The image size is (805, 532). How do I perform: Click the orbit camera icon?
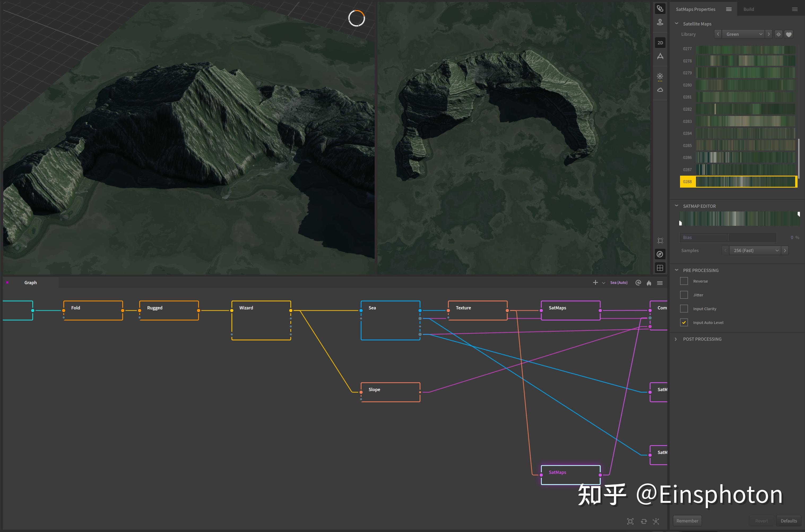[x=660, y=8]
